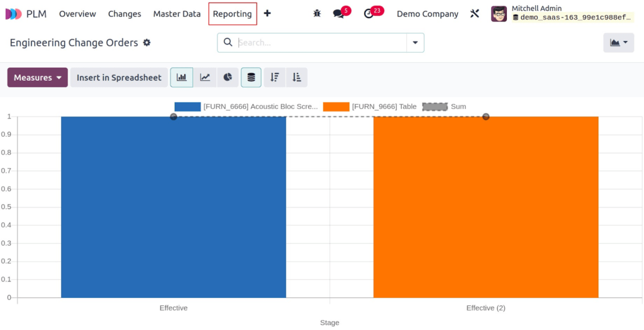
Task: Open the Reporting menu
Action: point(233,14)
